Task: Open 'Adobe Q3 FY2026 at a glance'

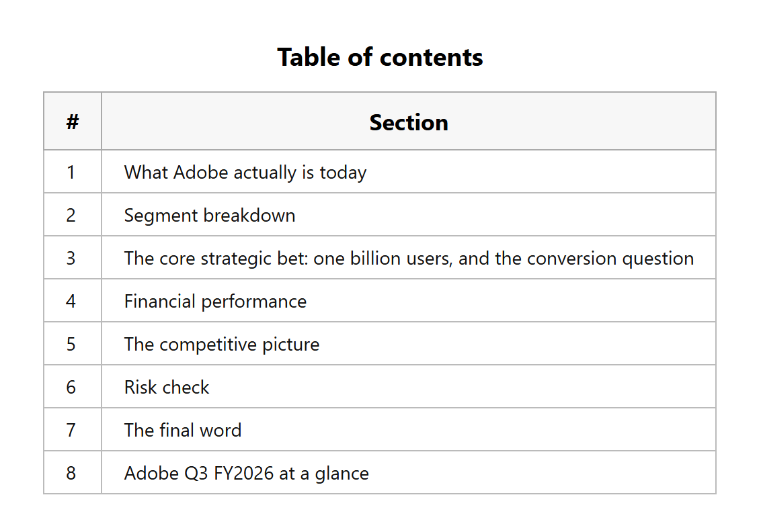Action: coord(247,474)
